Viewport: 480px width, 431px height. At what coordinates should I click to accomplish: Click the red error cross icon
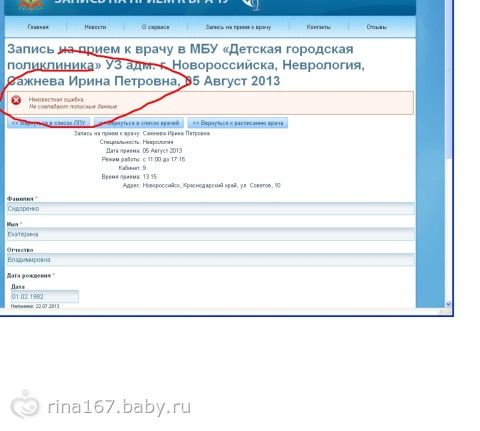tap(16, 100)
